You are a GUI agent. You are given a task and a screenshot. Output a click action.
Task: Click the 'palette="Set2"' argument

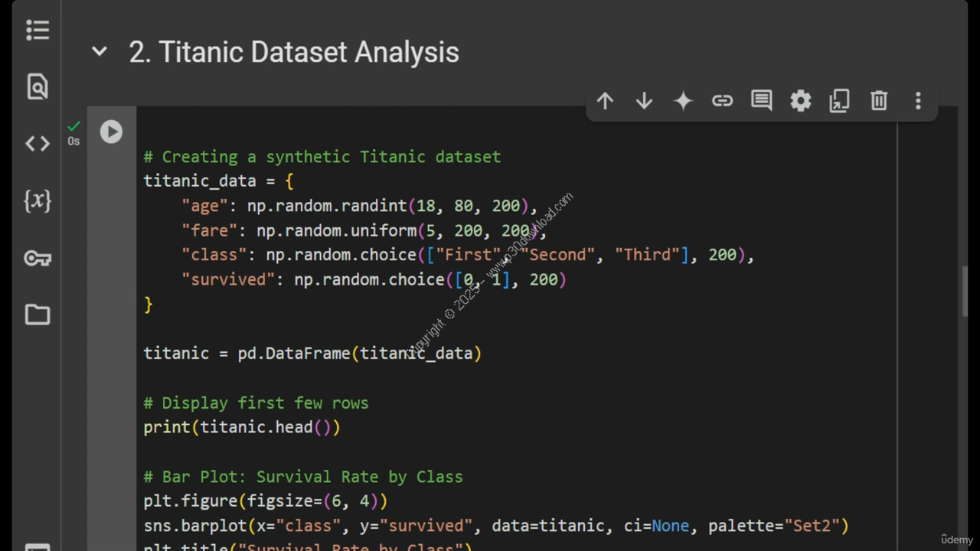(774, 526)
